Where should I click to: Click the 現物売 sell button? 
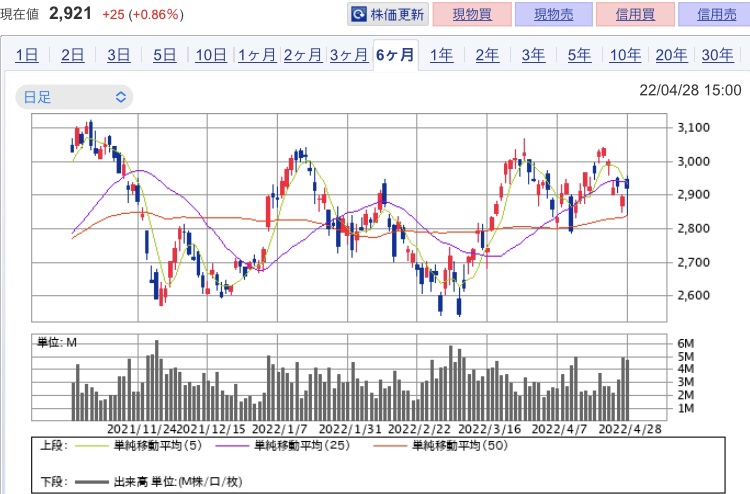pyautogui.click(x=554, y=14)
